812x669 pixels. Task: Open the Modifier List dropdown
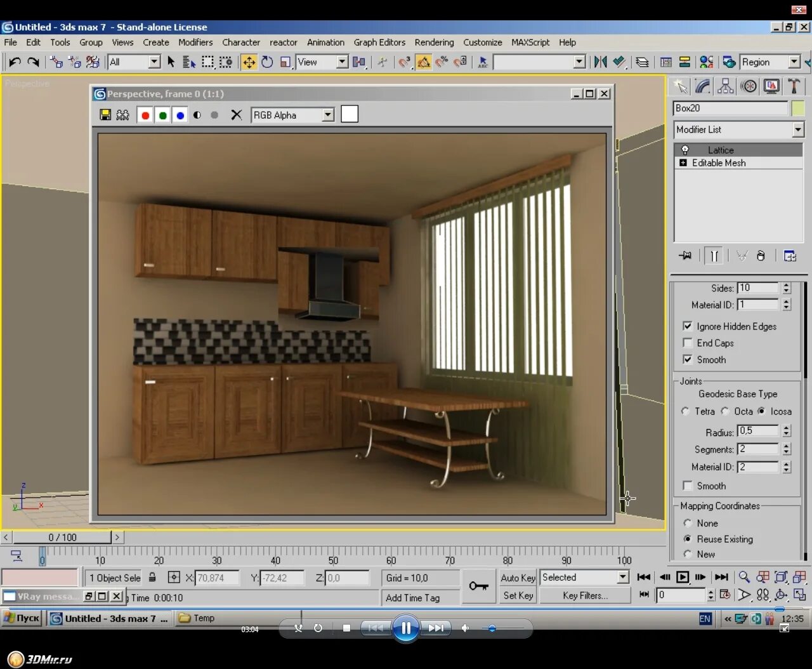[x=797, y=129]
